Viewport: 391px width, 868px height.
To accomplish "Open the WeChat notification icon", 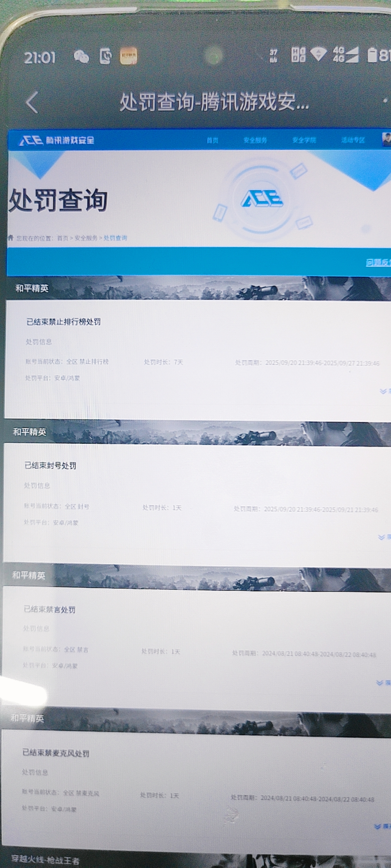I will pos(81,57).
